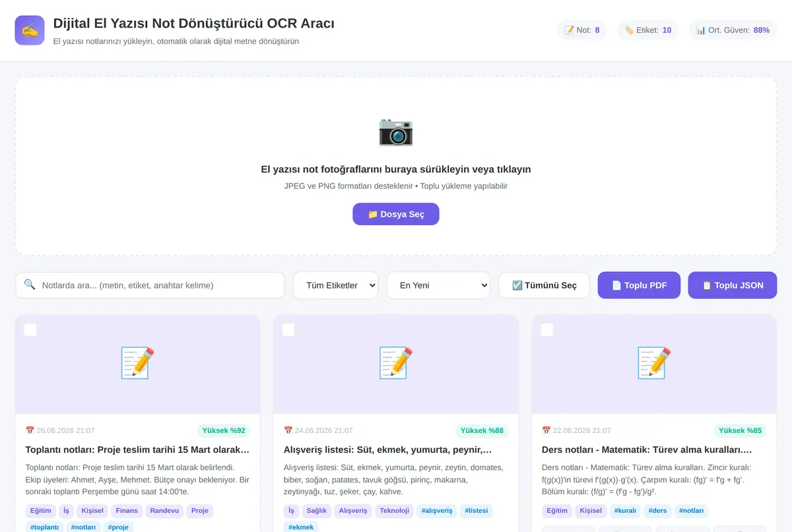Click the calendar icon beside 24.06.2026 21:07

(288, 430)
